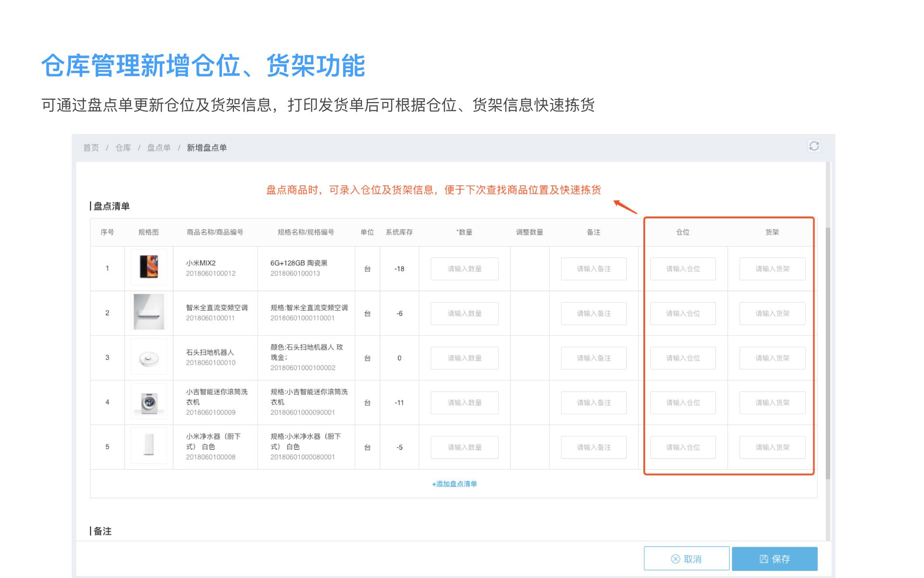Click the refresh icon in breadcrumb bar
The width and height of the screenshot is (924, 578).
(x=814, y=146)
